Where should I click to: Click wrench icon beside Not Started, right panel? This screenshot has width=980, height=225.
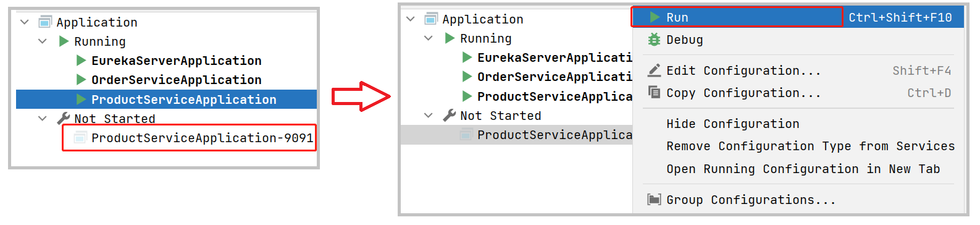pyautogui.click(x=449, y=116)
